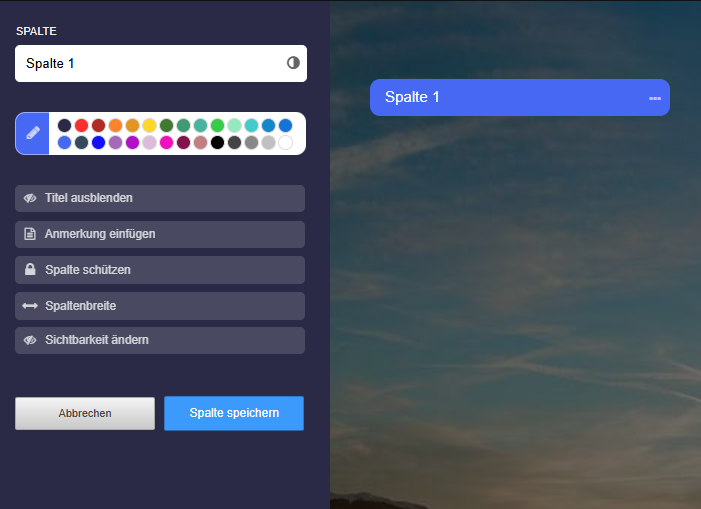Toggle Spalte schützen option
701x509 pixels.
160,270
